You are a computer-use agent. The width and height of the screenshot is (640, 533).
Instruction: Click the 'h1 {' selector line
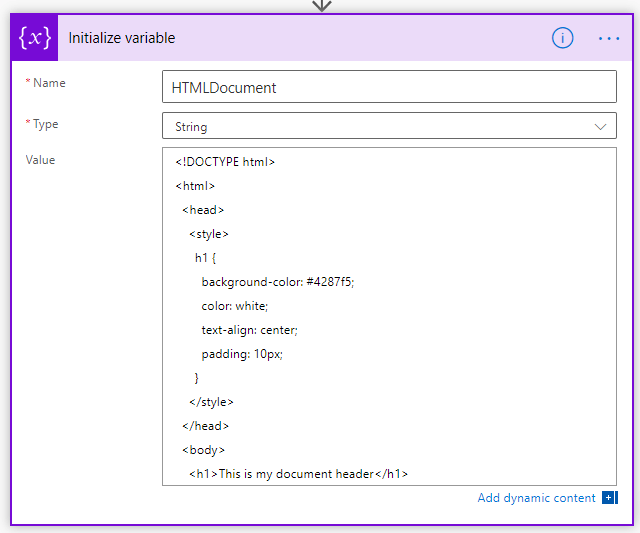pos(205,258)
